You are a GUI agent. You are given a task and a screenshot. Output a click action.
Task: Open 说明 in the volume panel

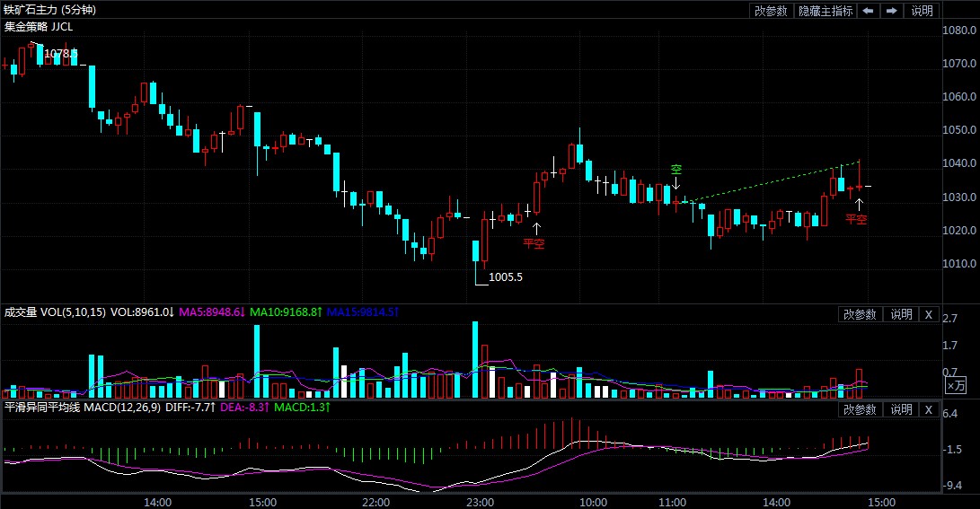pyautogui.click(x=901, y=314)
